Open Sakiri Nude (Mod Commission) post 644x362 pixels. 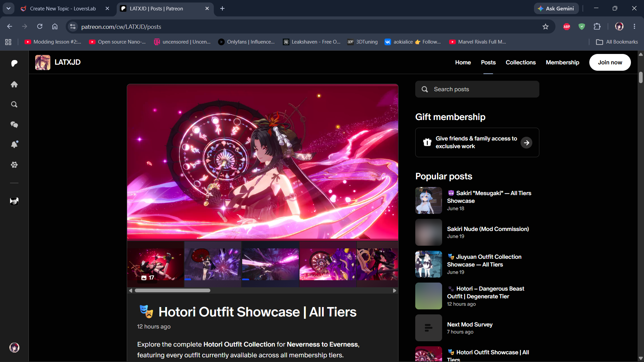[x=488, y=229]
